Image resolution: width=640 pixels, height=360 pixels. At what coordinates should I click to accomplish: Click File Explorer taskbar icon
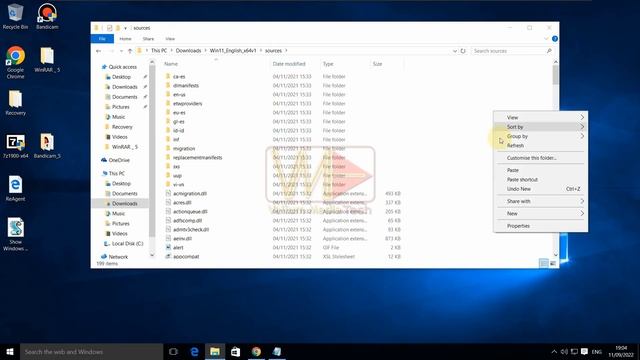[x=215, y=351]
